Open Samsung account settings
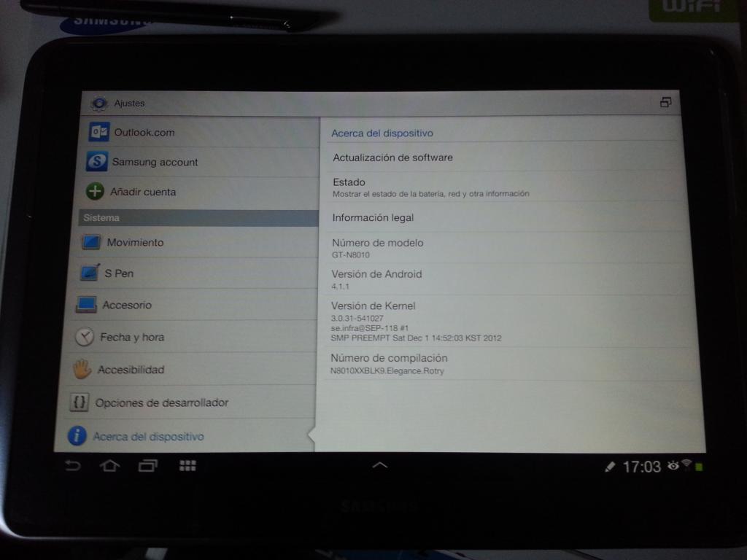Viewport: 747px width, 560px height. coord(198,162)
